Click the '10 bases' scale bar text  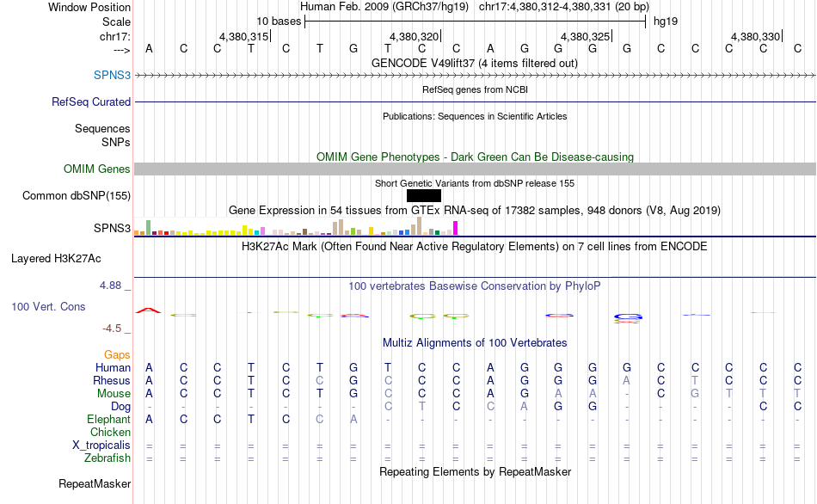279,22
